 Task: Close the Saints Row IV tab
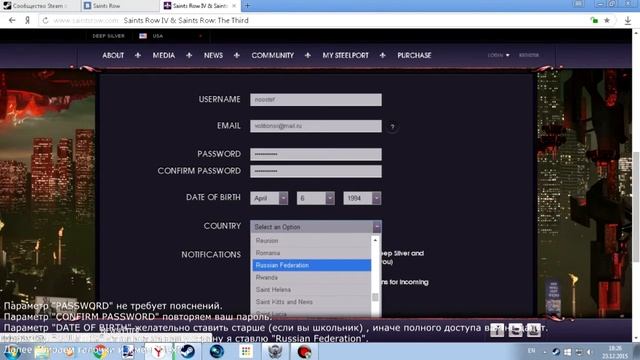pyautogui.click(x=234, y=6)
